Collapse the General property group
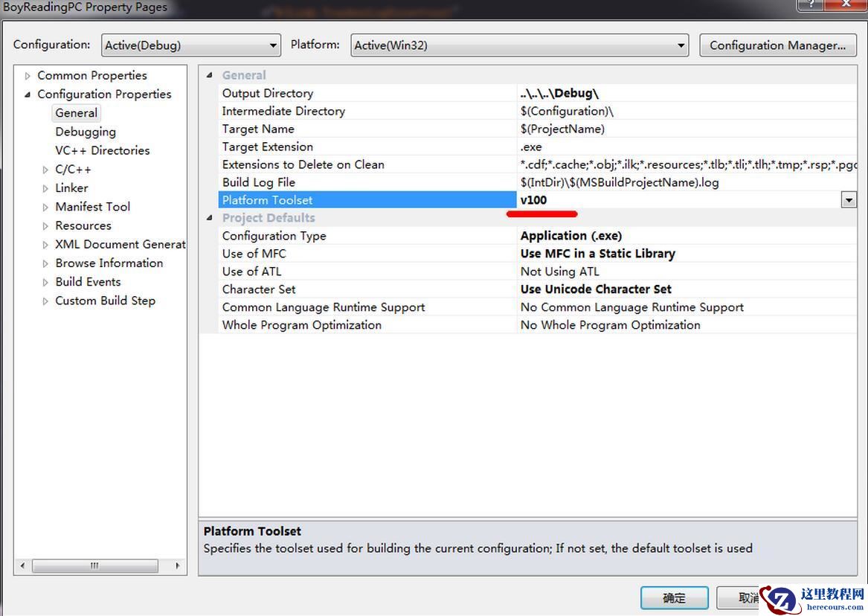Image resolution: width=868 pixels, height=616 pixels. (x=209, y=75)
